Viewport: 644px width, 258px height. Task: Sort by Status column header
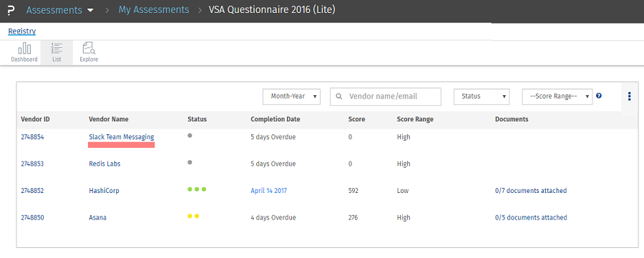(x=197, y=119)
